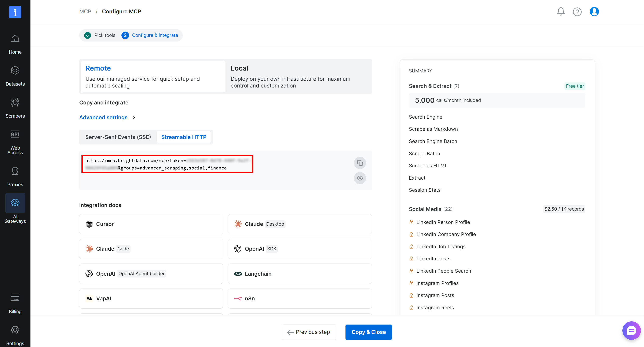Reveal the hidden token with eye icon
This screenshot has width=644, height=347.
pos(360,178)
